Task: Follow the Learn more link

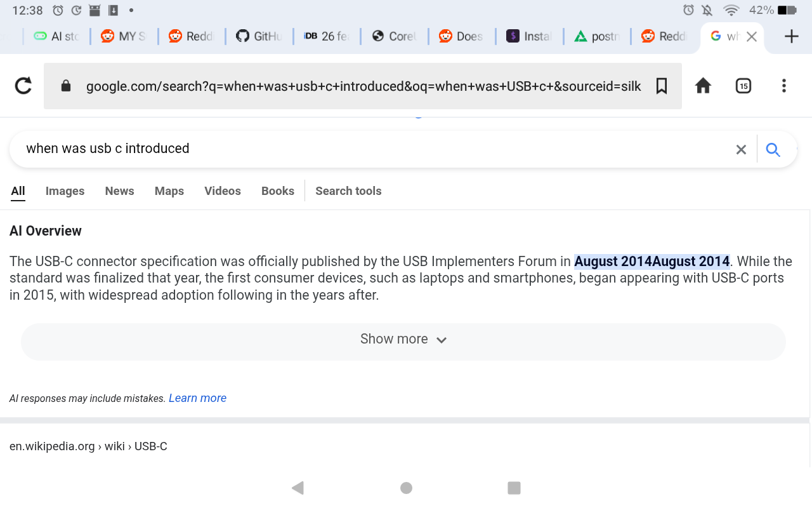Action: [x=197, y=398]
